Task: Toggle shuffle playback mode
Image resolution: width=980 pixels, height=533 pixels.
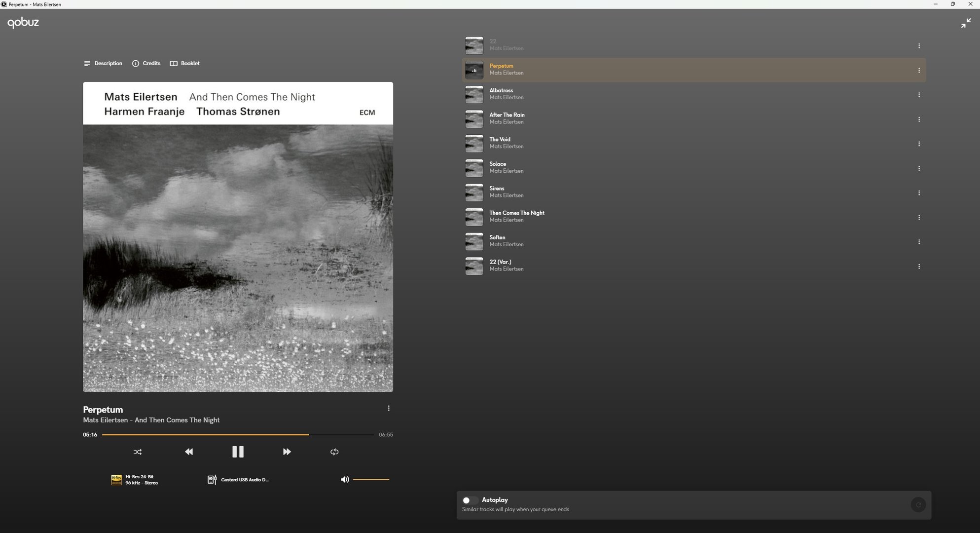Action: (x=138, y=452)
